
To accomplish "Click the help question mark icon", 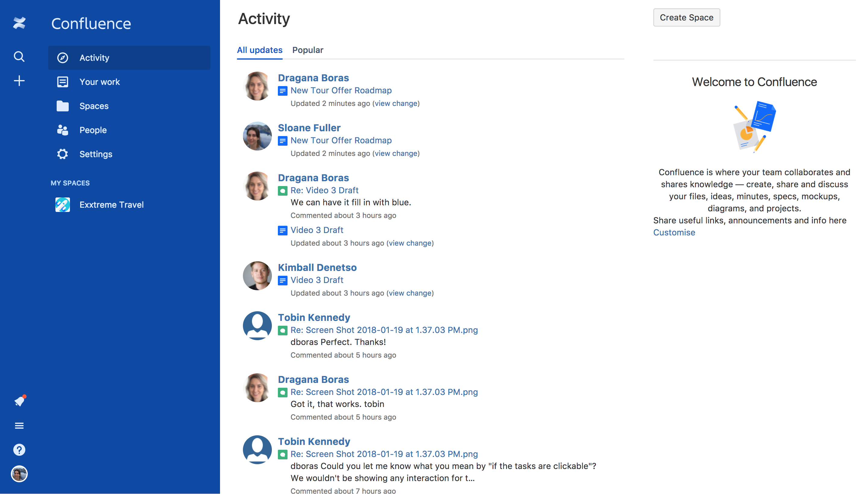I will coord(19,449).
